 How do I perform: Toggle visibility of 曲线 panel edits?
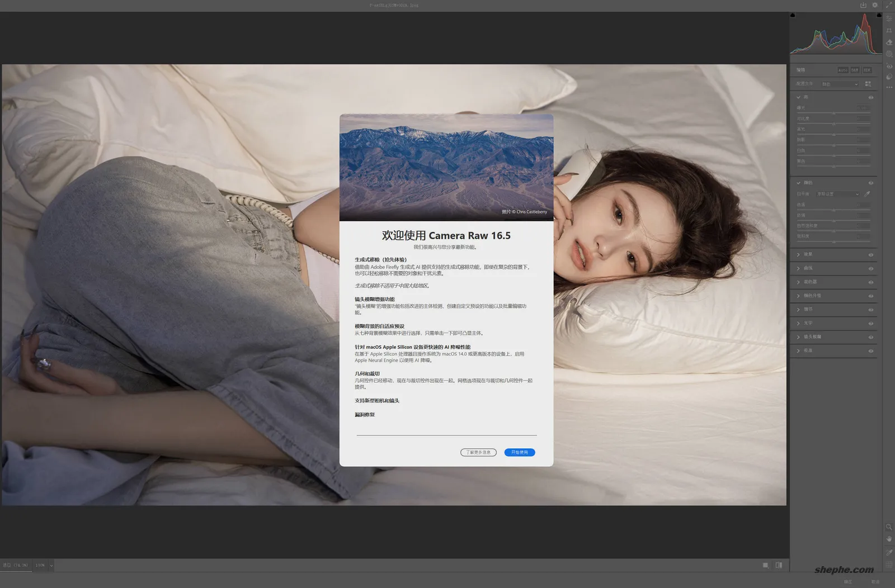[870, 268]
